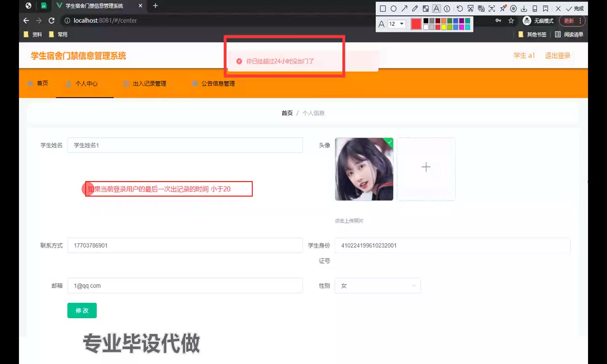Select the mosaic blur tool

426,8
